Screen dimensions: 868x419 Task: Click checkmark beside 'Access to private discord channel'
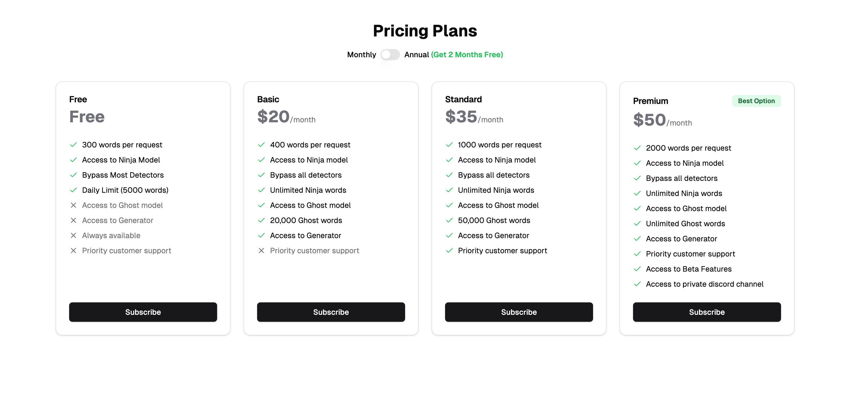pos(637,284)
